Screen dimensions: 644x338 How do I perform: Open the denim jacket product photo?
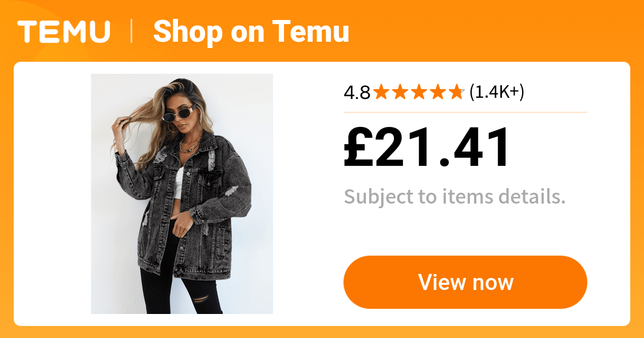(182, 194)
